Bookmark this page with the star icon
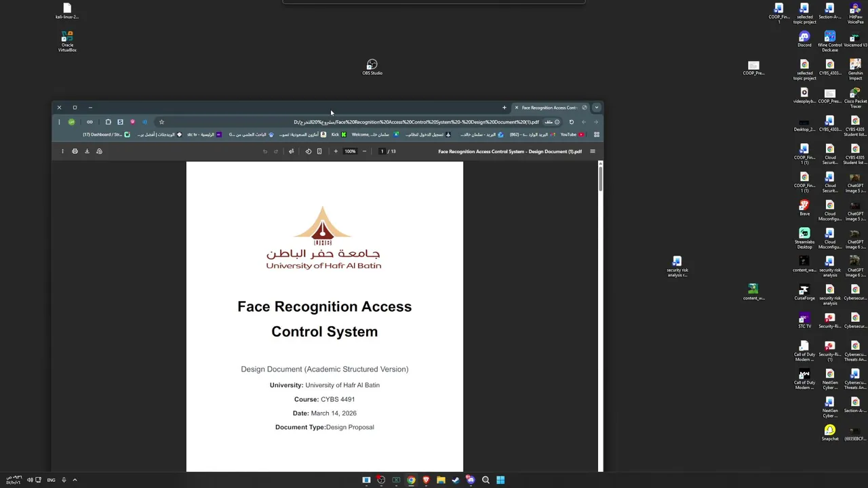Viewport: 868px width, 488px height. [x=161, y=122]
